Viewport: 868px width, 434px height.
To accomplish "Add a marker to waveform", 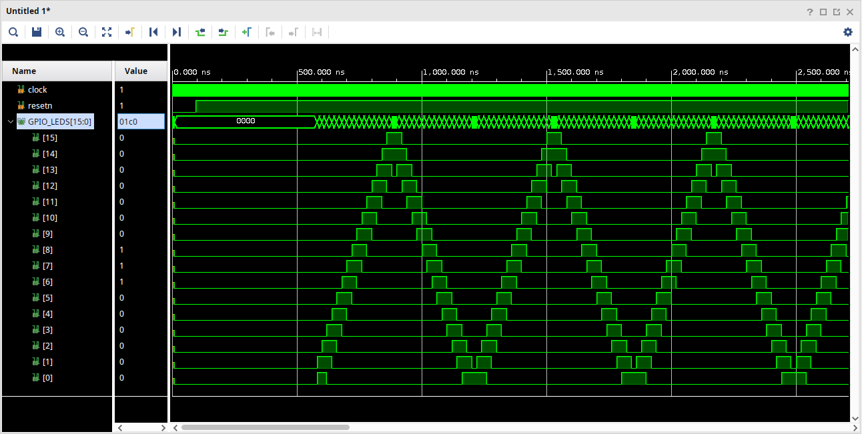I will pyautogui.click(x=246, y=32).
